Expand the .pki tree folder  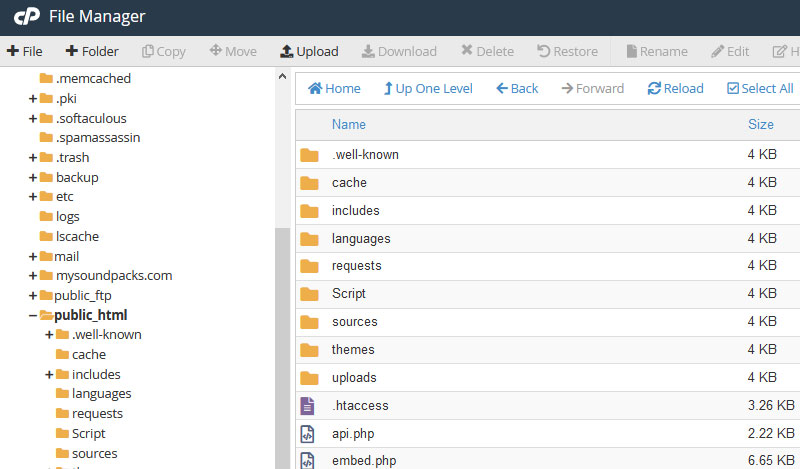click(x=33, y=98)
